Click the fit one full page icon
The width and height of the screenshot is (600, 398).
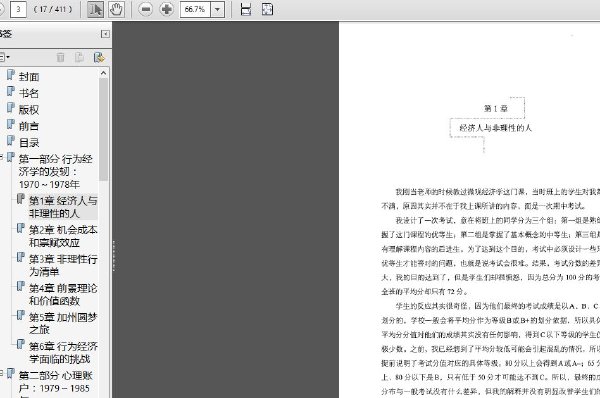[267, 9]
